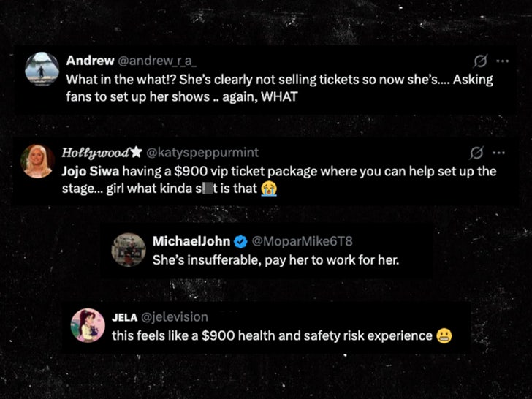The height and width of the screenshot is (399, 532).
Task: Open the JELA display name
Action: [126, 316]
